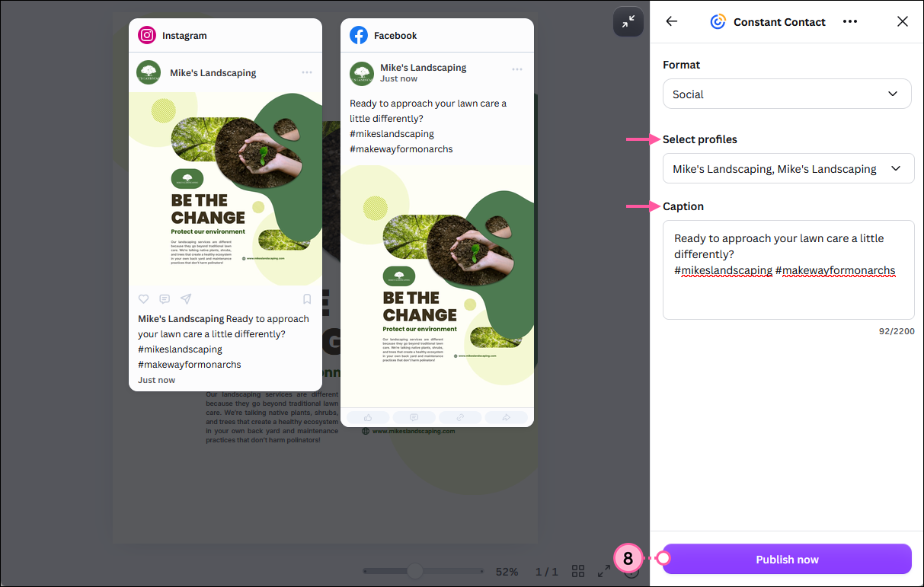The height and width of the screenshot is (587, 924).
Task: Click the Format label
Action: pos(682,65)
